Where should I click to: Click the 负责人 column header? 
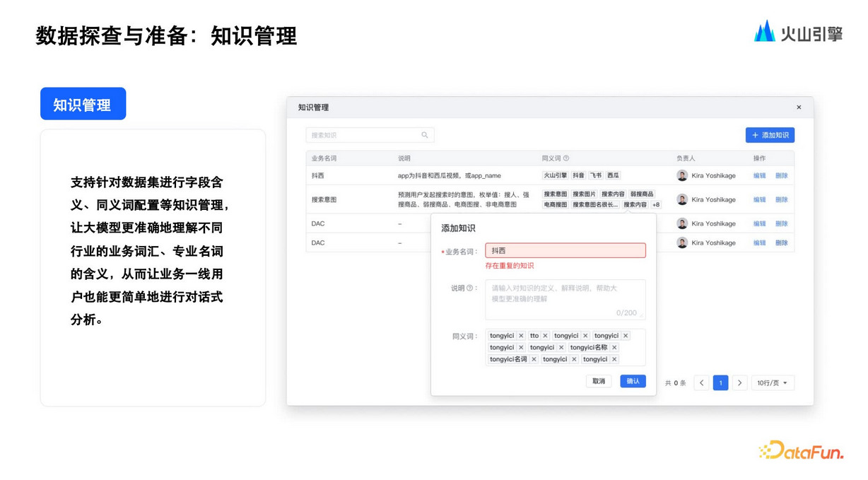(686, 158)
